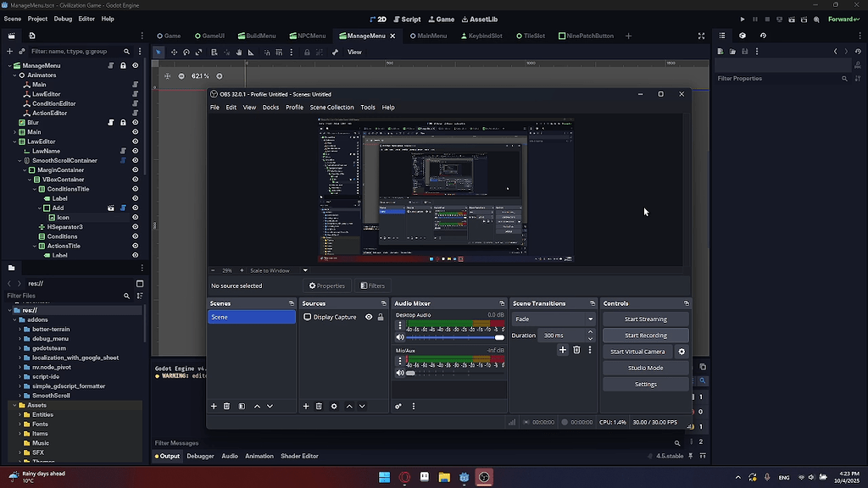
Task: Select Godot rotate mode tool
Action: (186, 52)
